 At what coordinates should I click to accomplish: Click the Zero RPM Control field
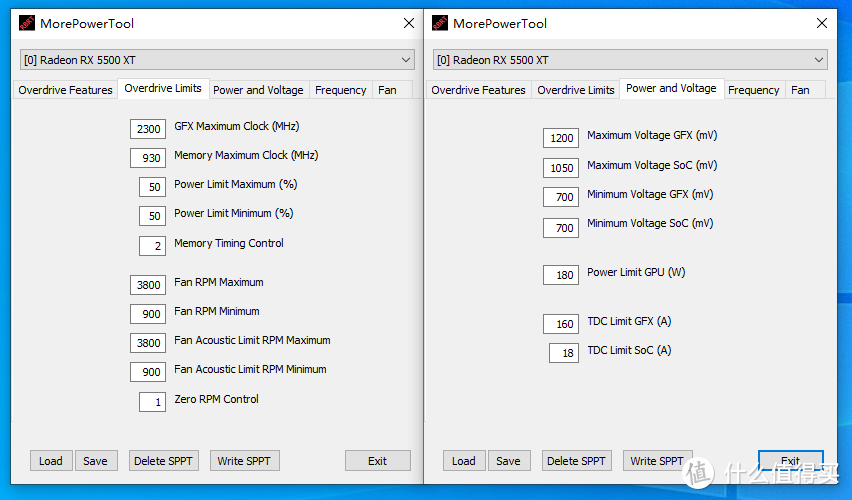click(152, 402)
